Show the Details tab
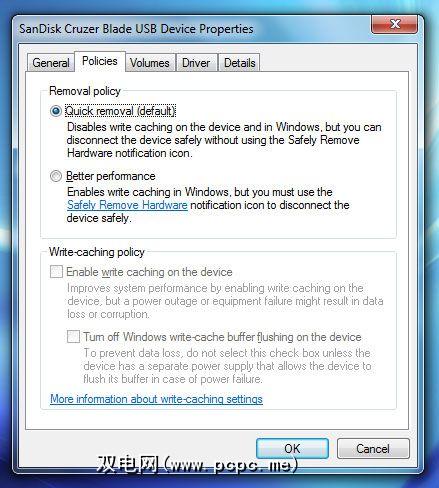 [x=239, y=63]
